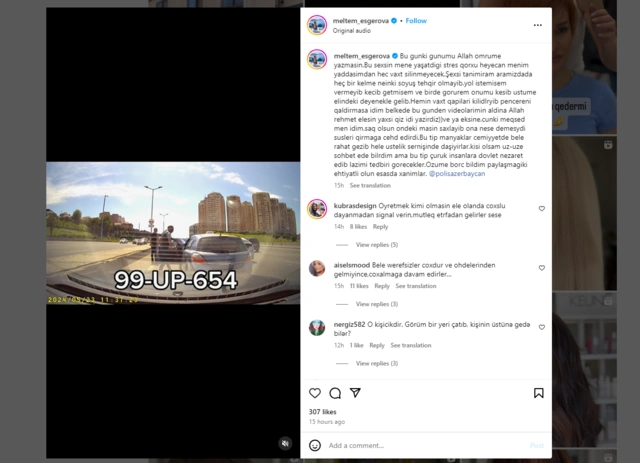See translation of the post caption

tap(370, 185)
